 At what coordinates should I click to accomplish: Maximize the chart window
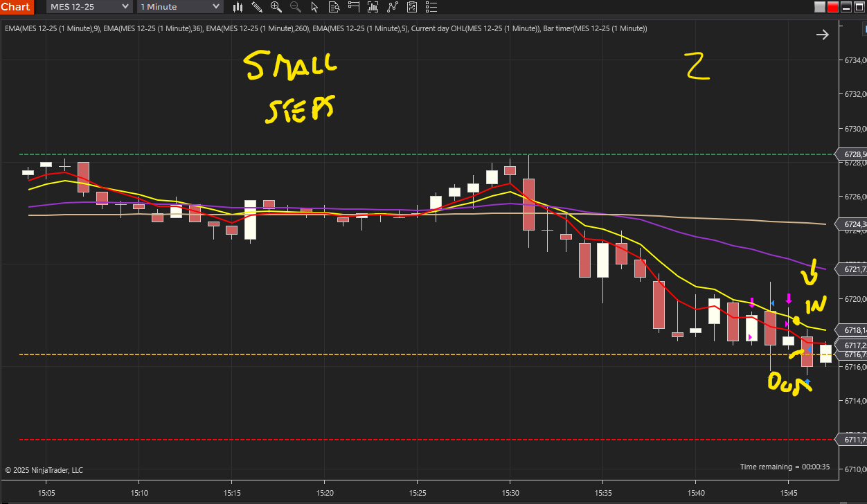(x=859, y=7)
